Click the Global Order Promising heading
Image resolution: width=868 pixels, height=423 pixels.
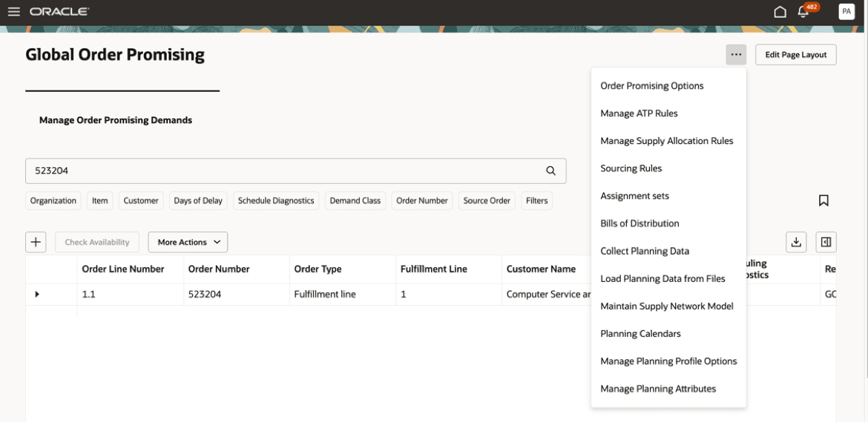click(115, 55)
